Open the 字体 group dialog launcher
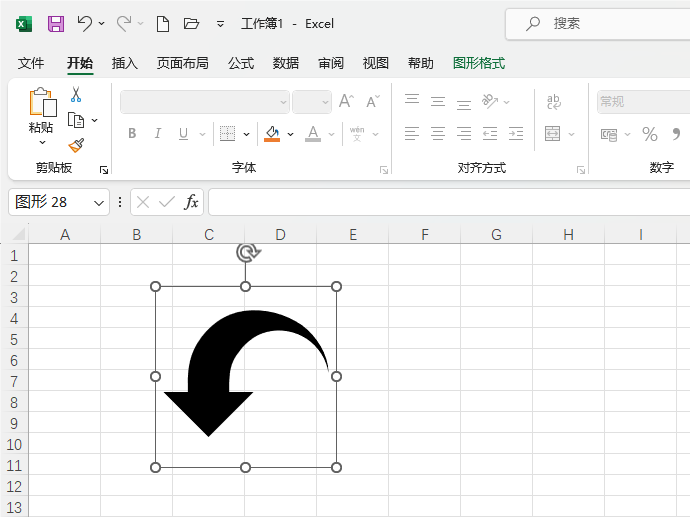The height and width of the screenshot is (517, 690). click(384, 170)
